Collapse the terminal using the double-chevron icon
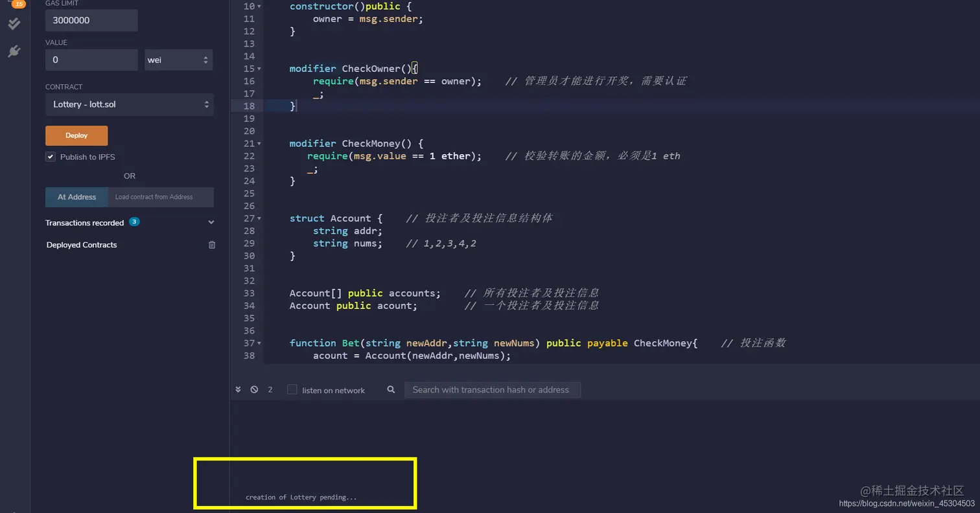The width and height of the screenshot is (980, 513). tap(238, 389)
